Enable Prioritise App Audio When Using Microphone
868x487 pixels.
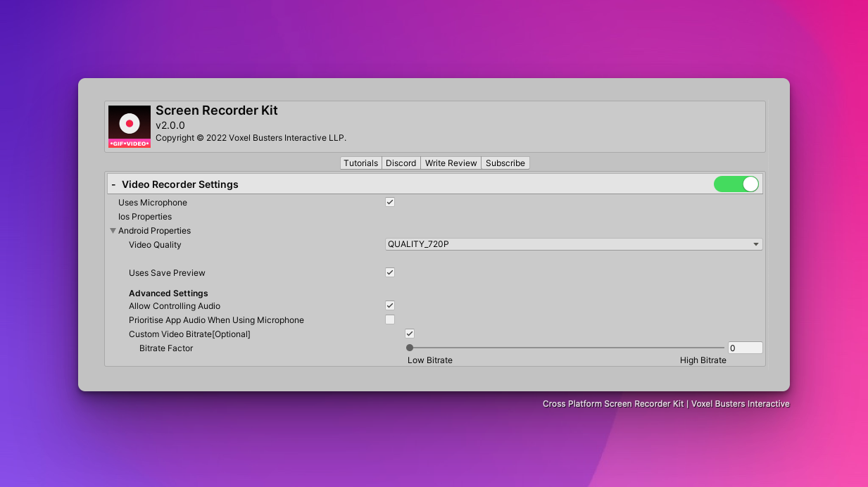tap(390, 320)
